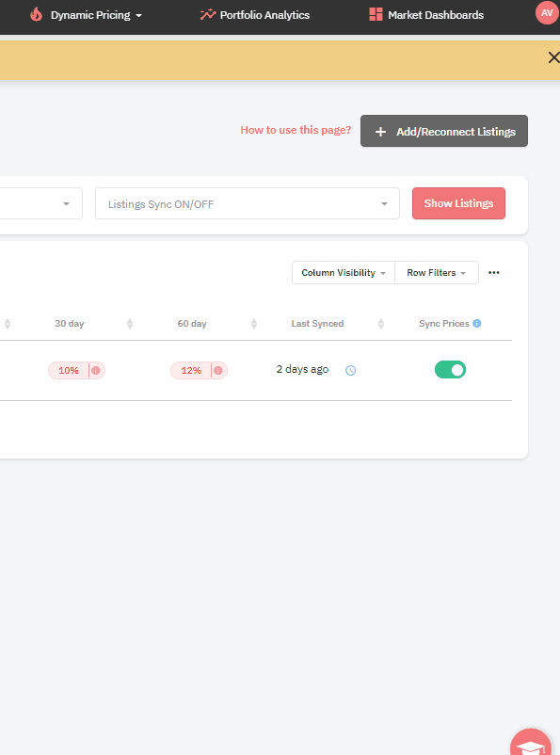Toggle off the Sync Prices switch
The height and width of the screenshot is (755, 560).
(x=450, y=369)
